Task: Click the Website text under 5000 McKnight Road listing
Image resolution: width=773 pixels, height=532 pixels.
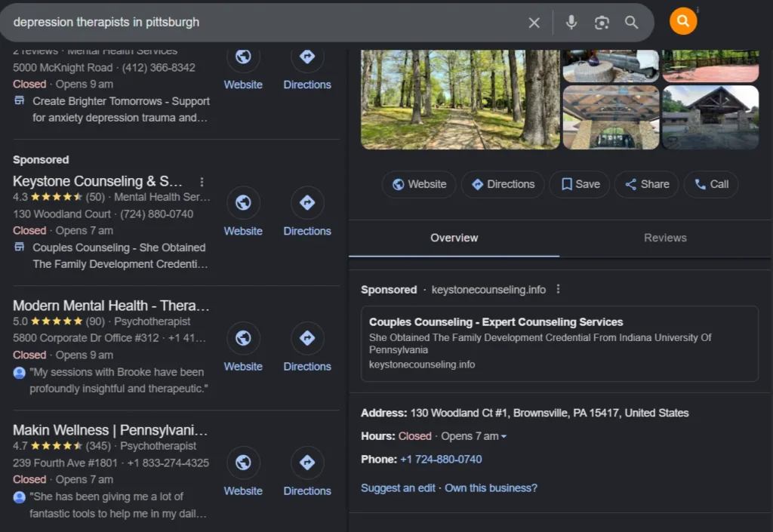Action: tap(243, 85)
